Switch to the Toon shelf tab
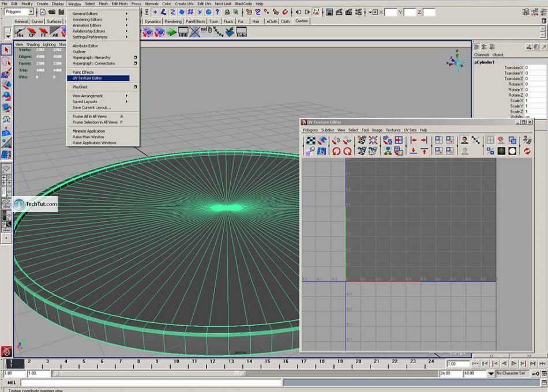This screenshot has height=392, width=548. pos(213,21)
